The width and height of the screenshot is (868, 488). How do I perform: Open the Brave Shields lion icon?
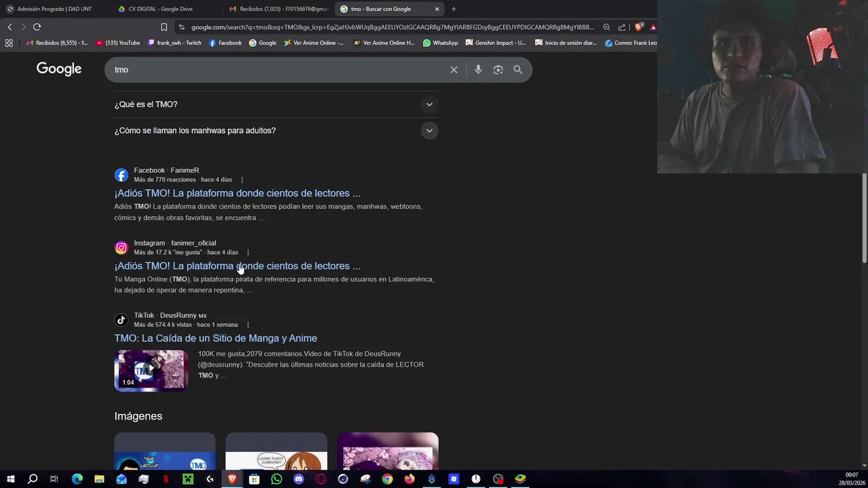639,27
